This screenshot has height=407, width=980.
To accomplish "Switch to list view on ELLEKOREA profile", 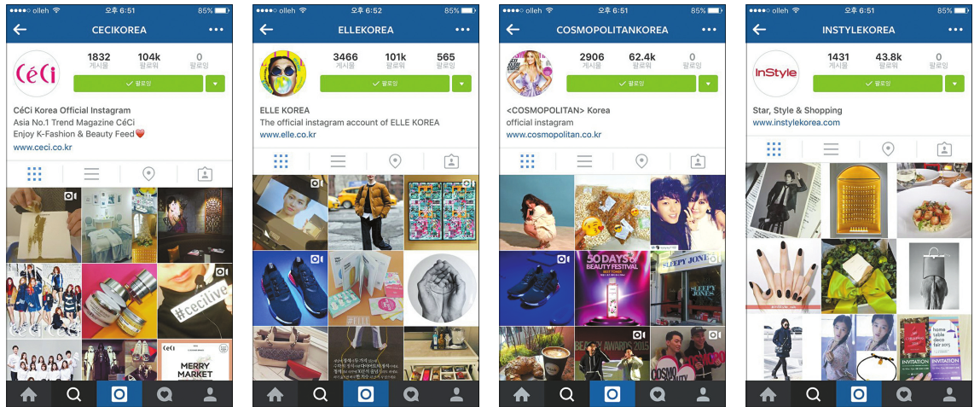I will (338, 161).
